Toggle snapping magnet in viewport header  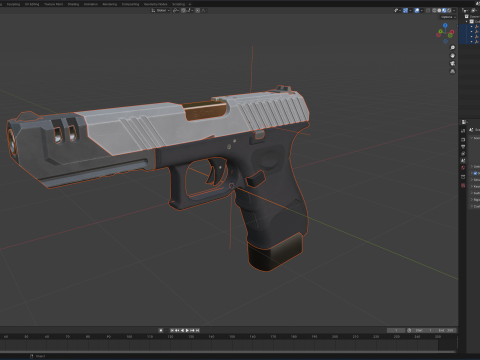(x=183, y=10)
